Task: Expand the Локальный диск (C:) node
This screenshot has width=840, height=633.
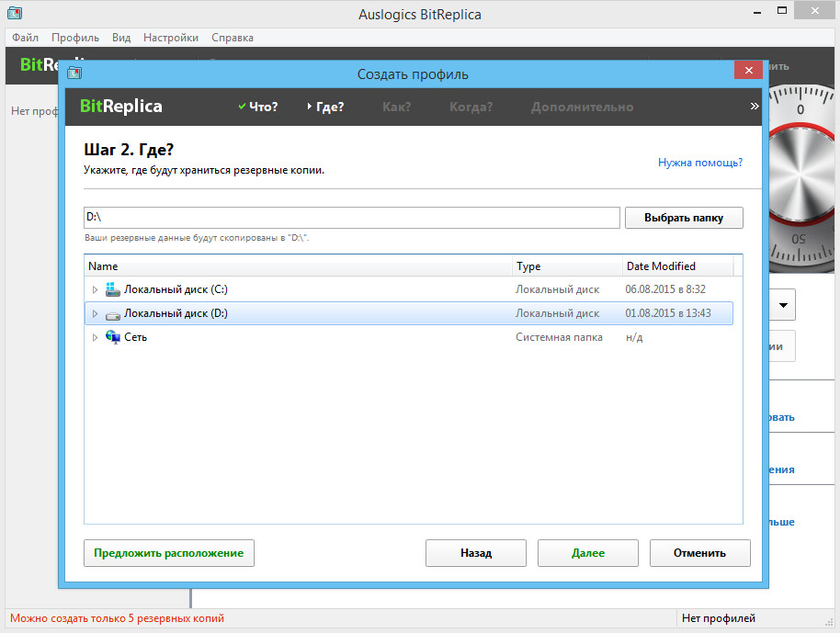Action: pos(95,289)
